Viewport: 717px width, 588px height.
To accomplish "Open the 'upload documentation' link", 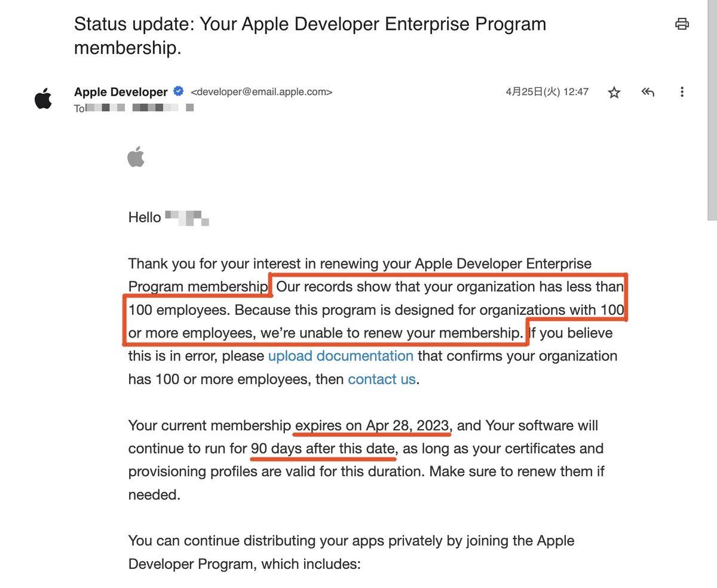I will pyautogui.click(x=341, y=356).
